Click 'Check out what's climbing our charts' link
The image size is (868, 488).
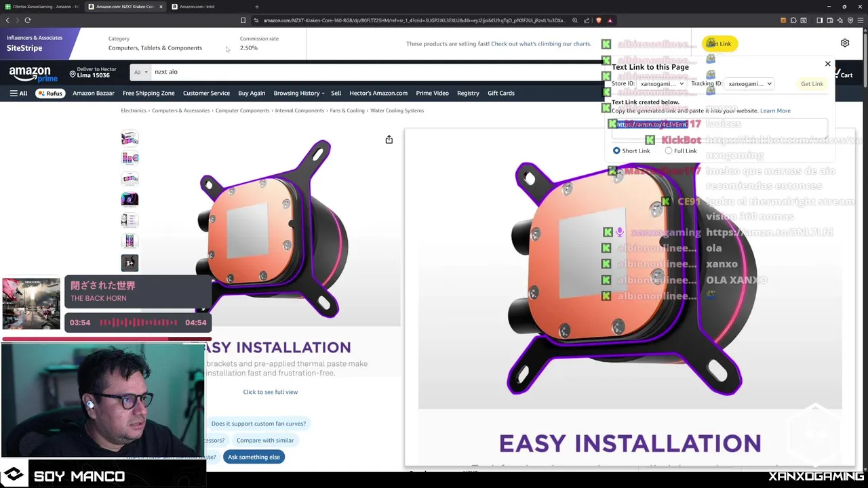[541, 44]
